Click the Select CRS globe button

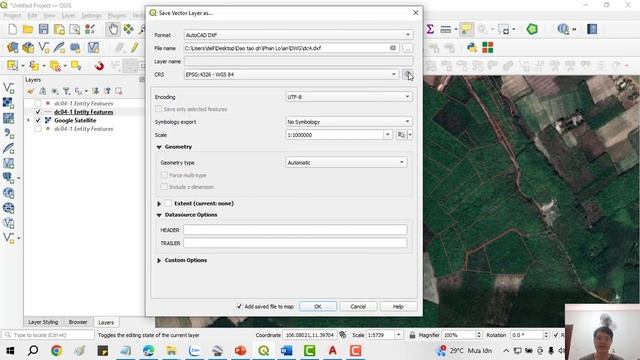[x=407, y=75]
